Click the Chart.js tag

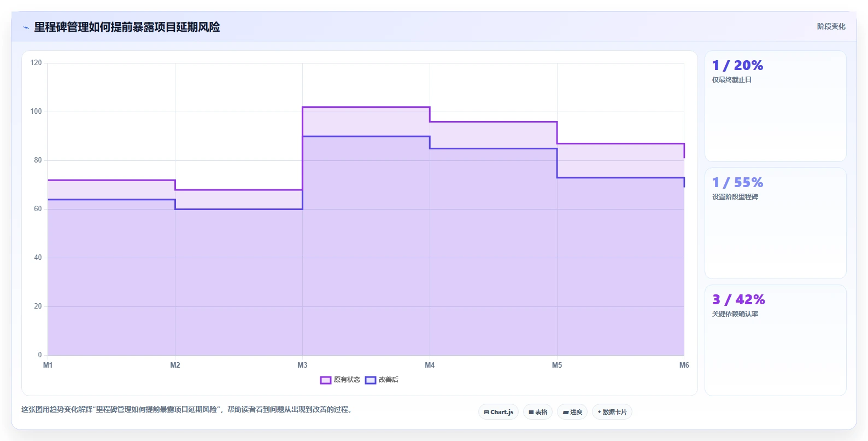[x=498, y=412]
